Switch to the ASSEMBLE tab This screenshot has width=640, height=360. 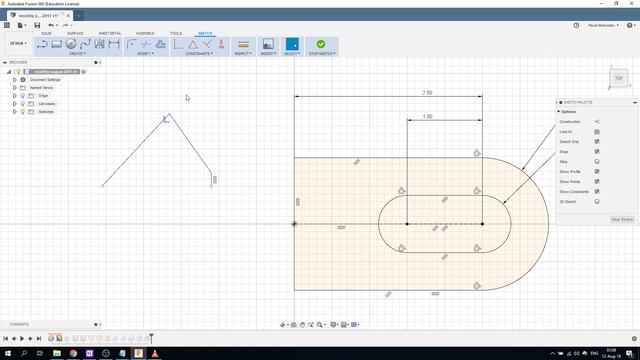145,33
